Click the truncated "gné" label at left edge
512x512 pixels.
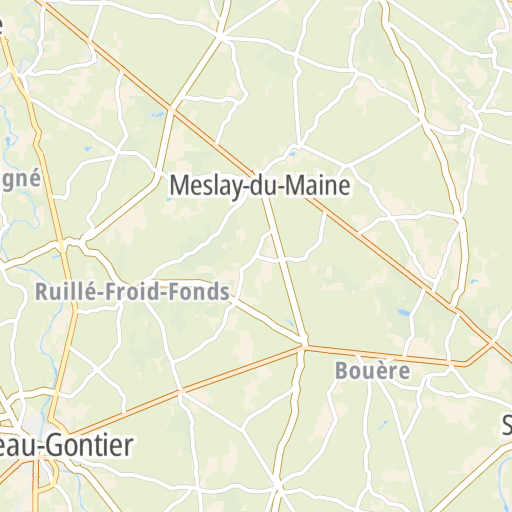tap(20, 180)
